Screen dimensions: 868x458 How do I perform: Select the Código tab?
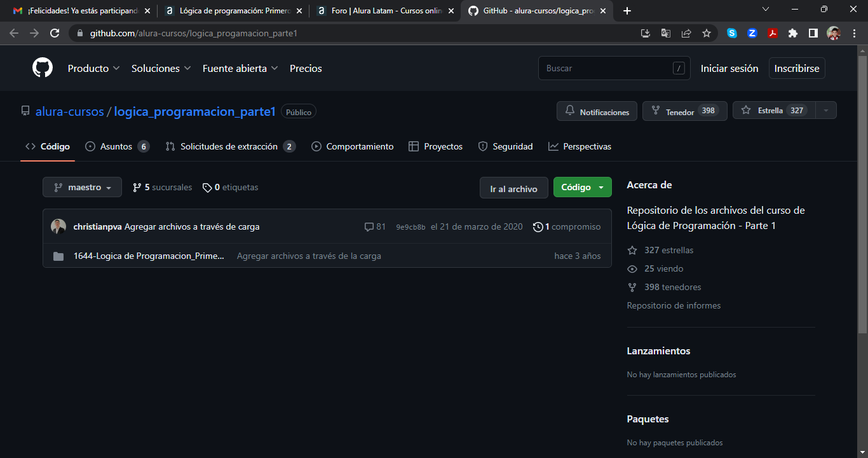click(48, 146)
